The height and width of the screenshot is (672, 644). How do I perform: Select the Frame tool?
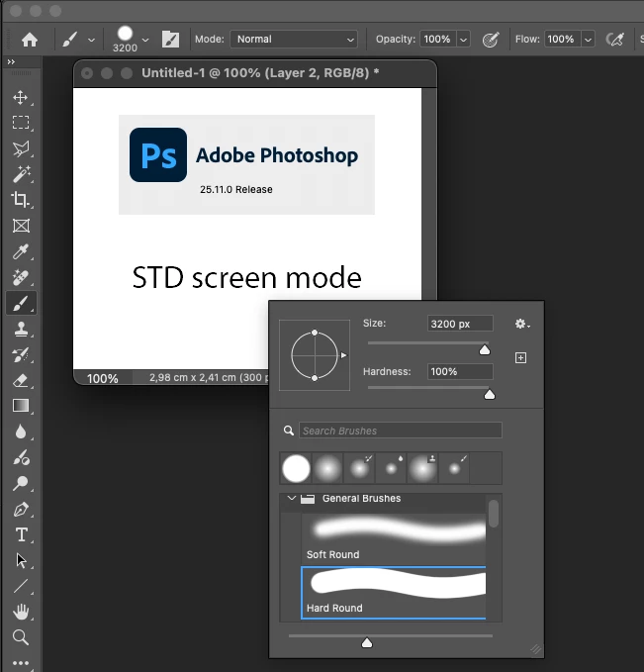[x=21, y=226]
